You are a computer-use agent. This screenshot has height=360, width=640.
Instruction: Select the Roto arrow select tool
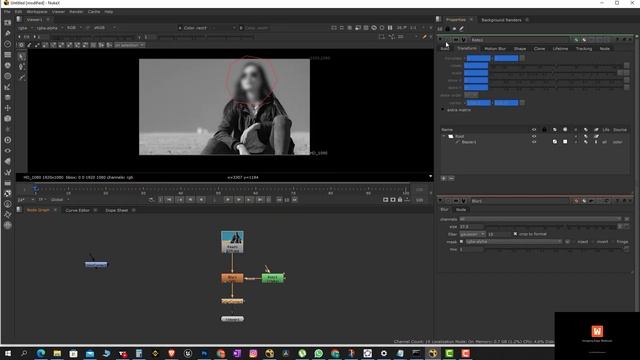22,56
